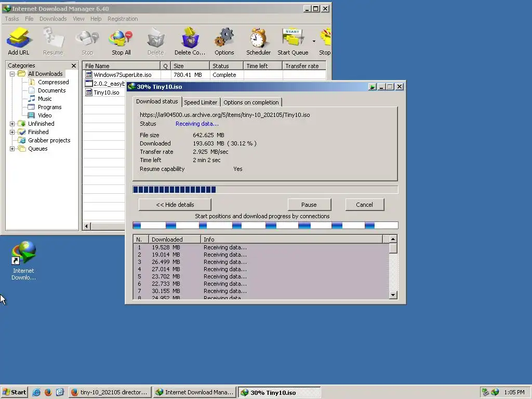This screenshot has height=399, width=532.
Task: Sort by Transfer rate column header
Action: [304, 66]
